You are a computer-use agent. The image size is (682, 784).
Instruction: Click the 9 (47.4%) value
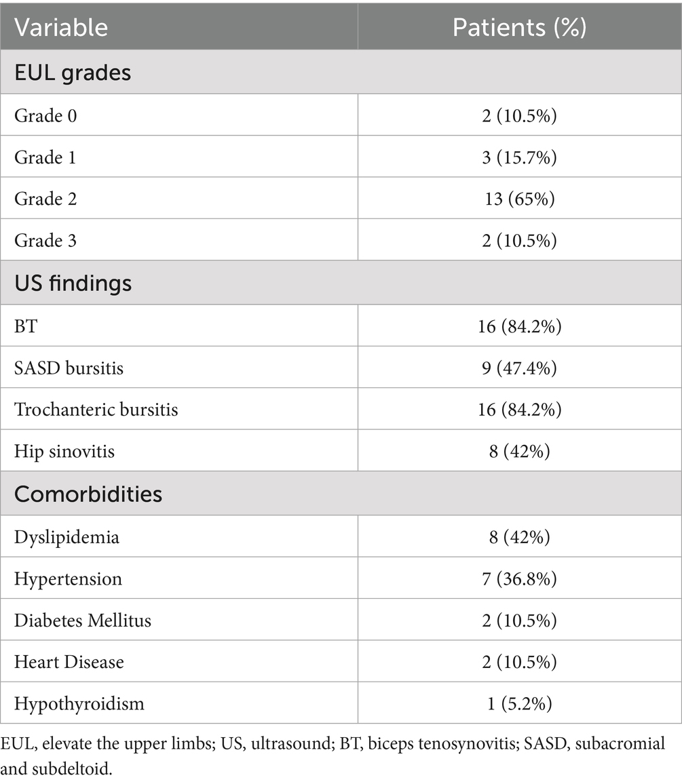[519, 368]
